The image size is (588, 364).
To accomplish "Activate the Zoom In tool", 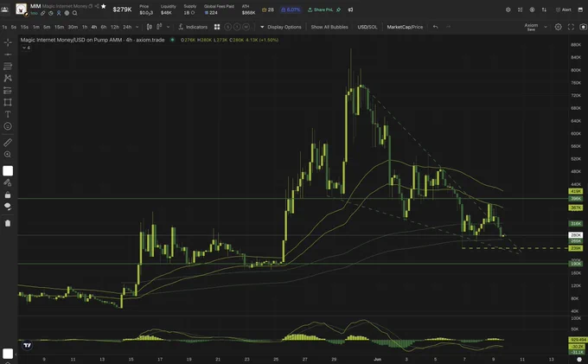I will pos(8,155).
